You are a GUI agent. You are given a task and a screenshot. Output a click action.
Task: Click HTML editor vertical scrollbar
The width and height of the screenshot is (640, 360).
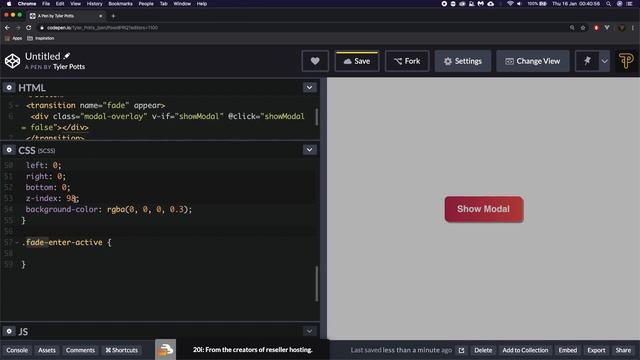(316, 117)
